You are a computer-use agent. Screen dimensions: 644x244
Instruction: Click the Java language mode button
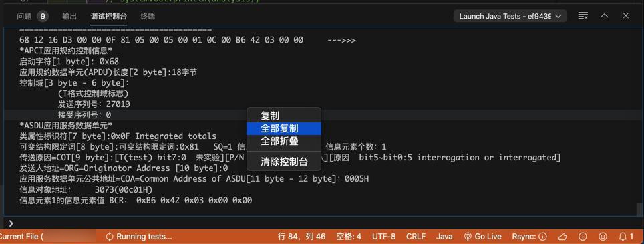click(x=444, y=237)
